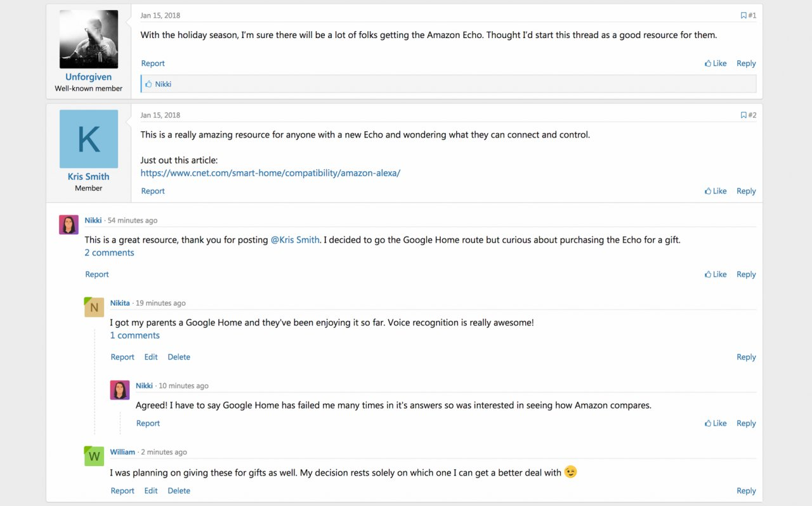Image resolution: width=812 pixels, height=506 pixels.
Task: Click Unforgiven's profile avatar photo
Action: (89, 39)
